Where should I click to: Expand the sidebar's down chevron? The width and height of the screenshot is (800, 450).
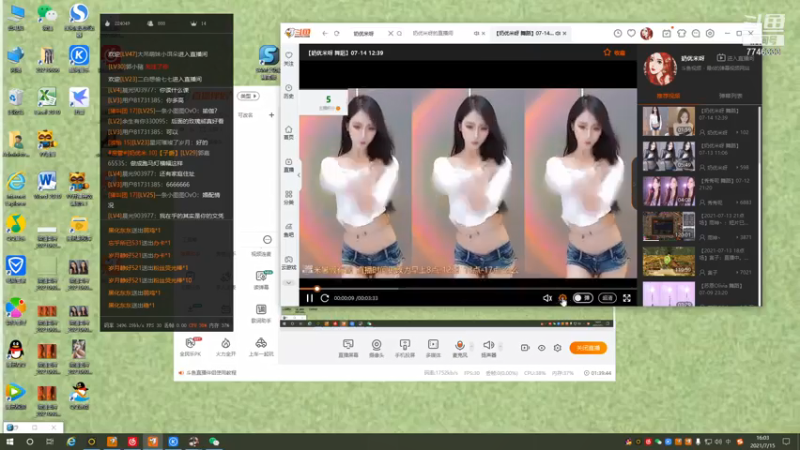[x=289, y=283]
